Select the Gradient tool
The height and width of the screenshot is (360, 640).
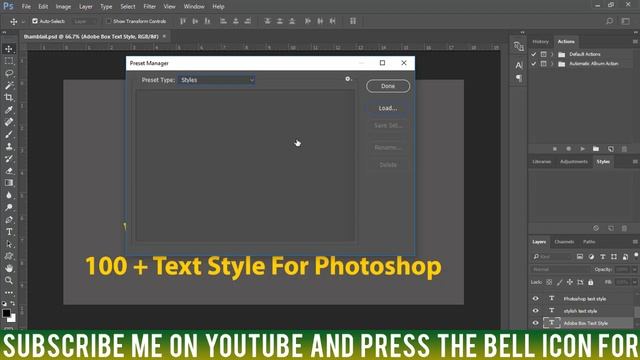pos(9,183)
